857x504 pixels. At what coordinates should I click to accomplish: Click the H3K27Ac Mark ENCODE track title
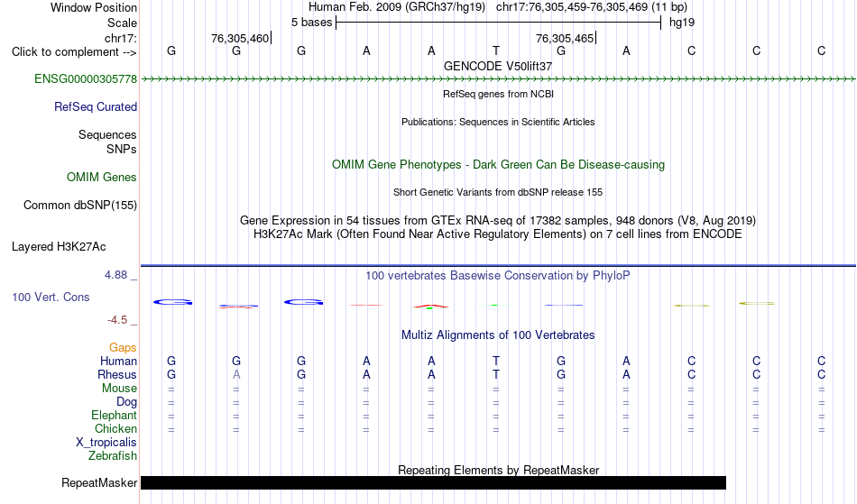(498, 234)
